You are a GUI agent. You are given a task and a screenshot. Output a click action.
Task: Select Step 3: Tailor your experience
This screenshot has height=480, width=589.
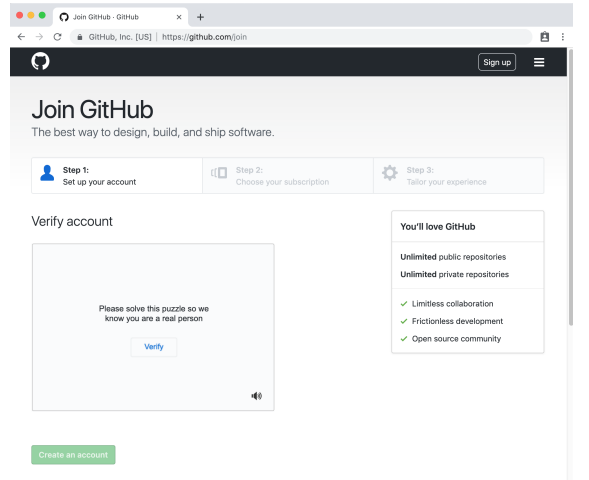tap(459, 175)
